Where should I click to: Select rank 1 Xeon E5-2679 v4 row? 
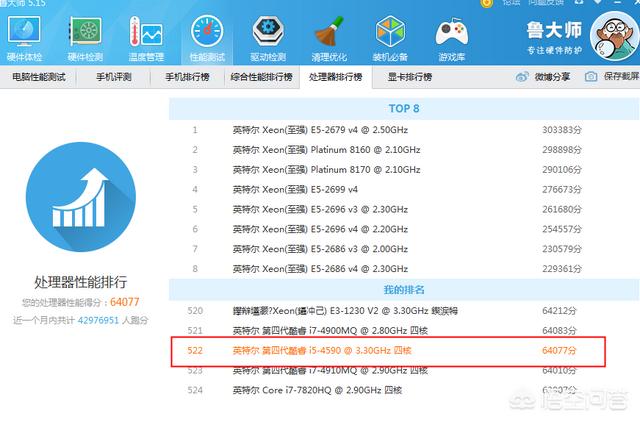click(x=404, y=130)
